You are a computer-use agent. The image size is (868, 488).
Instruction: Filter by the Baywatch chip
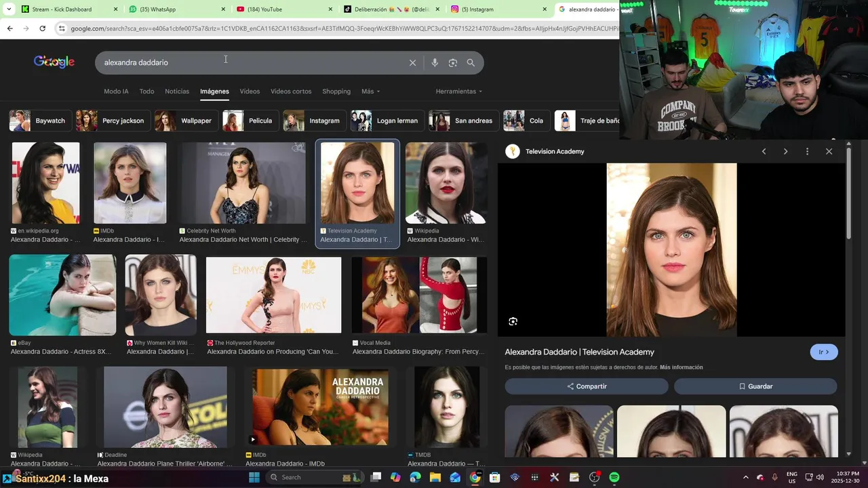39,121
